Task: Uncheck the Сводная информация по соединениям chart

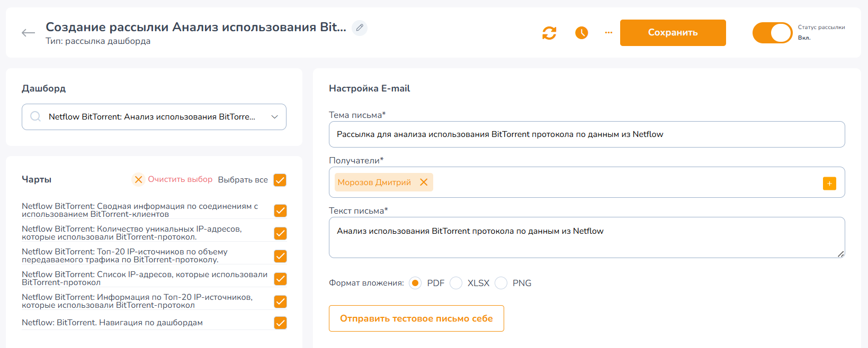Action: [x=280, y=210]
